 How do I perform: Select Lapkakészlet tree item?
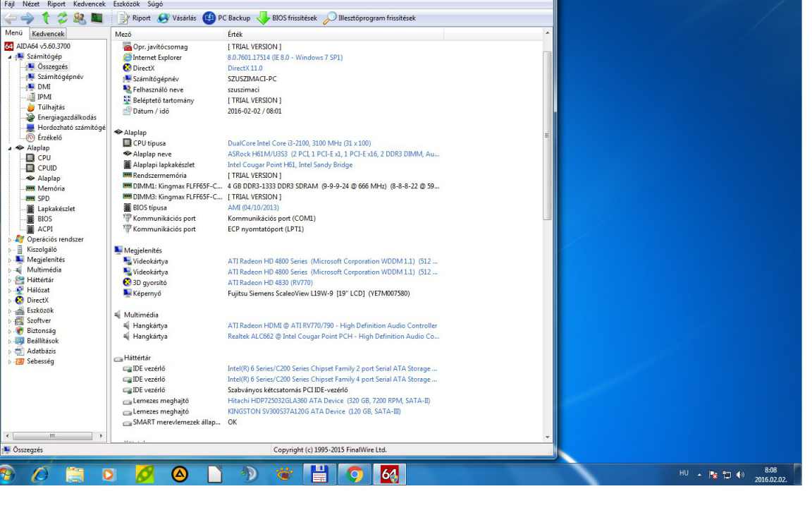[56, 209]
